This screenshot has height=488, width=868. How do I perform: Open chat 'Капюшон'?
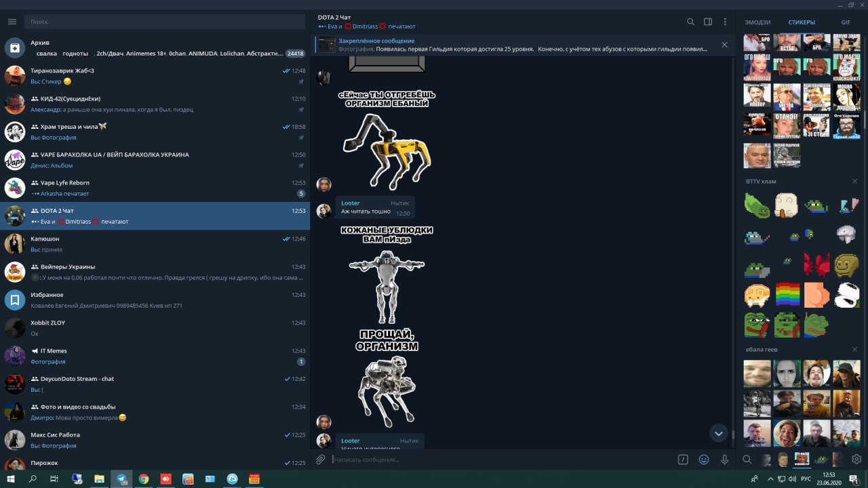click(155, 244)
